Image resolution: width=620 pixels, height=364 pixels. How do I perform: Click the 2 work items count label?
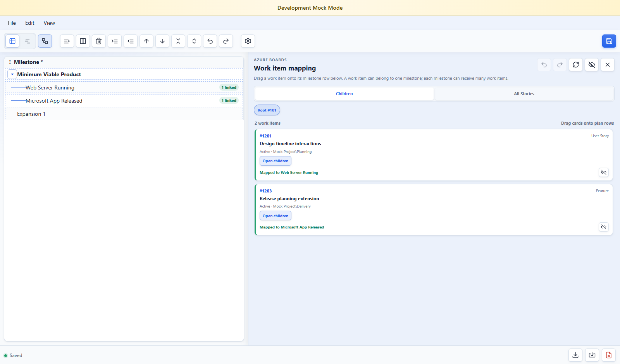pos(267,123)
